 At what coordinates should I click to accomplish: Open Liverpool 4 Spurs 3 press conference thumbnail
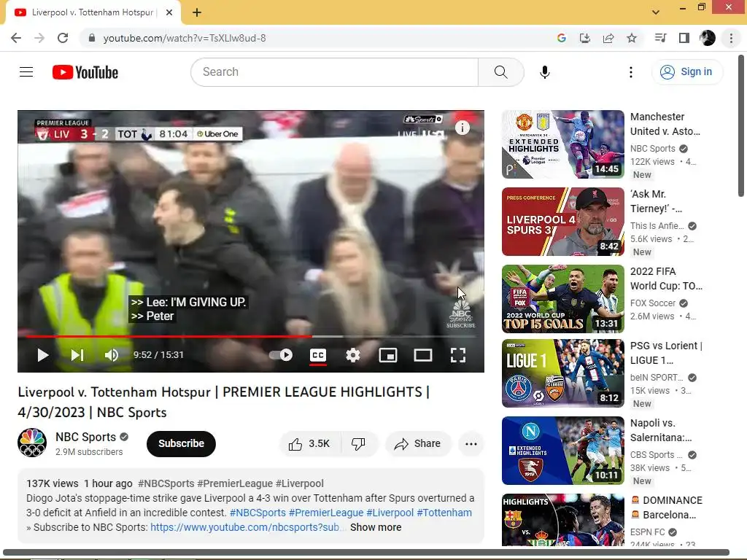click(x=562, y=222)
